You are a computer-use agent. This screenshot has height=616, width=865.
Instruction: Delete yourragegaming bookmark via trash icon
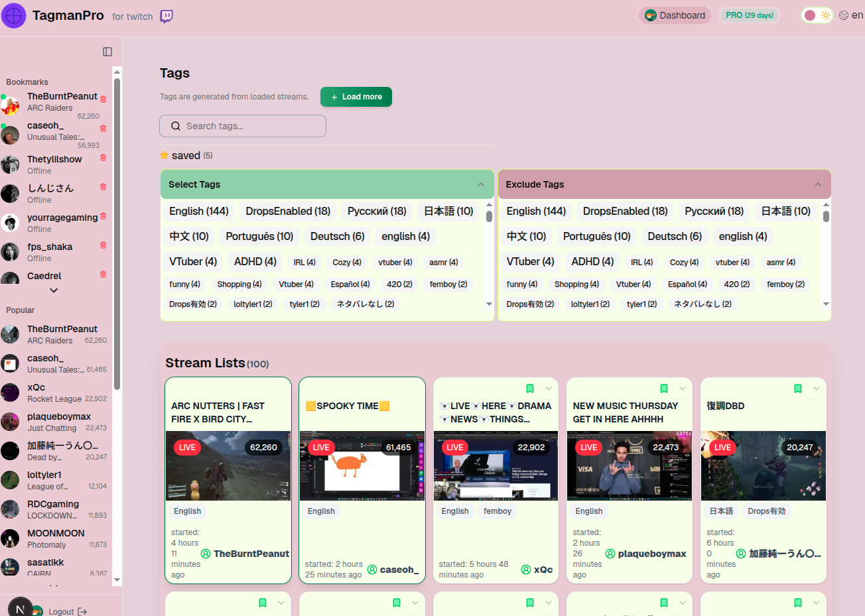click(103, 216)
